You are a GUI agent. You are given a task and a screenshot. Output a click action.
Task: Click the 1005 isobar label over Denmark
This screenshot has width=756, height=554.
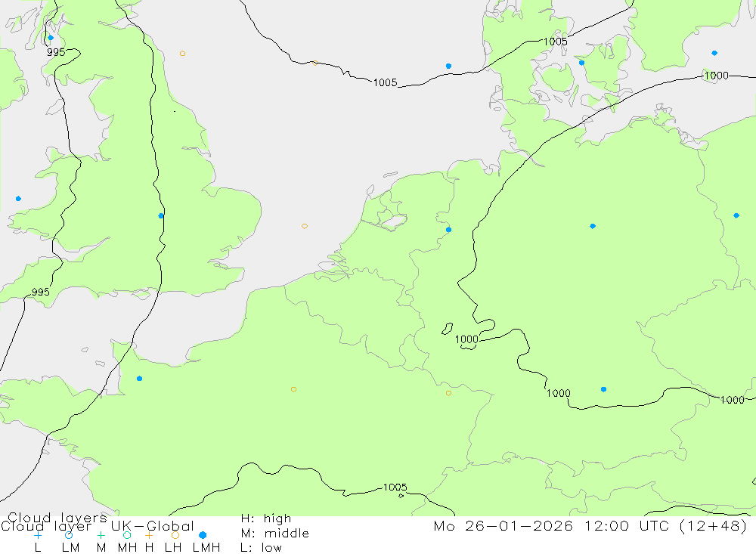[x=556, y=42]
